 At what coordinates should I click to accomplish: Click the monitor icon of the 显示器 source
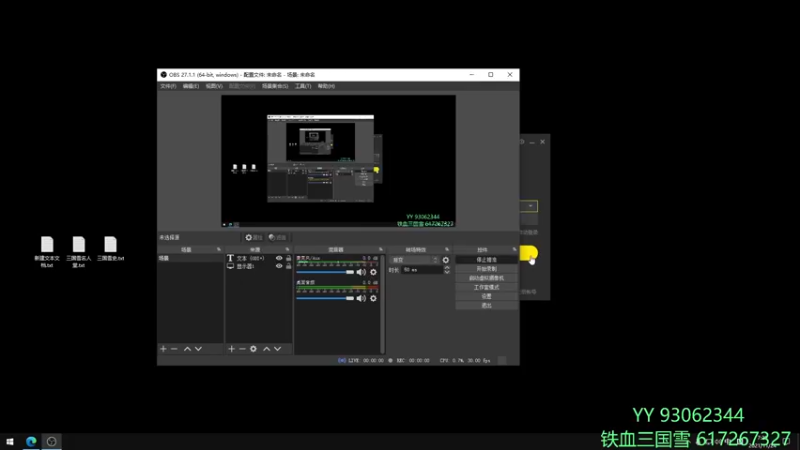pyautogui.click(x=230, y=266)
